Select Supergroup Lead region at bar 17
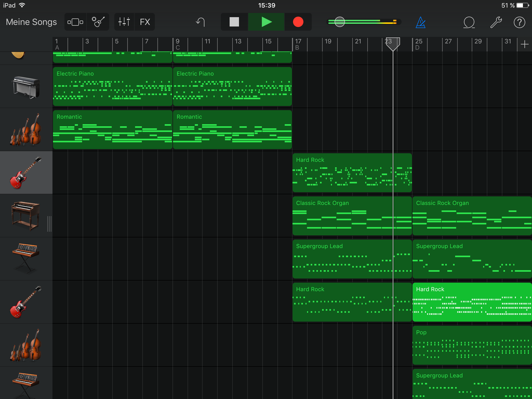Viewport: 532px width, 399px height. [x=352, y=259]
